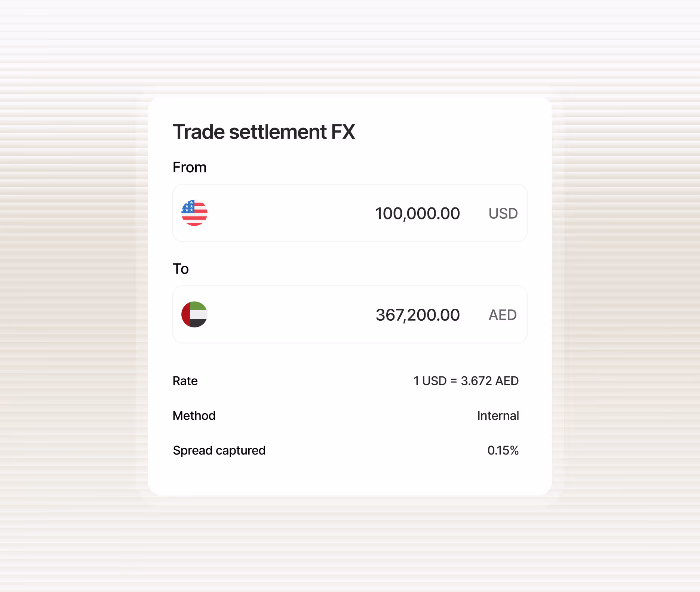700x592 pixels.
Task: Select the To section label
Action: point(181,268)
